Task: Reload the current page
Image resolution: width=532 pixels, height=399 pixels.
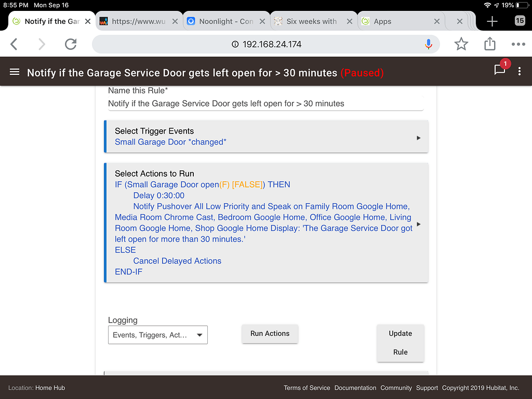Action: 71,44
